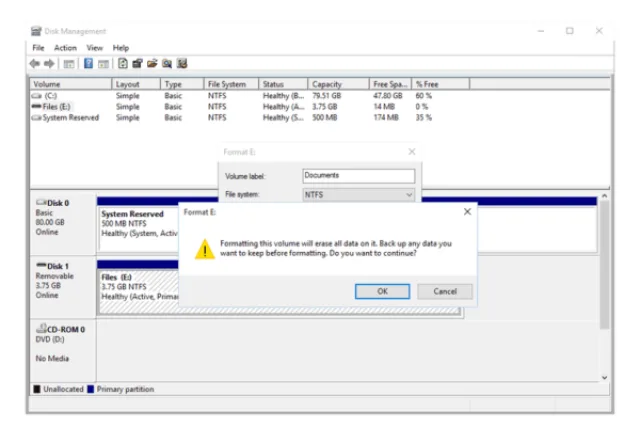Click the 79.51 GB capacity cell
Screen dimensions: 640x427
click(x=327, y=96)
